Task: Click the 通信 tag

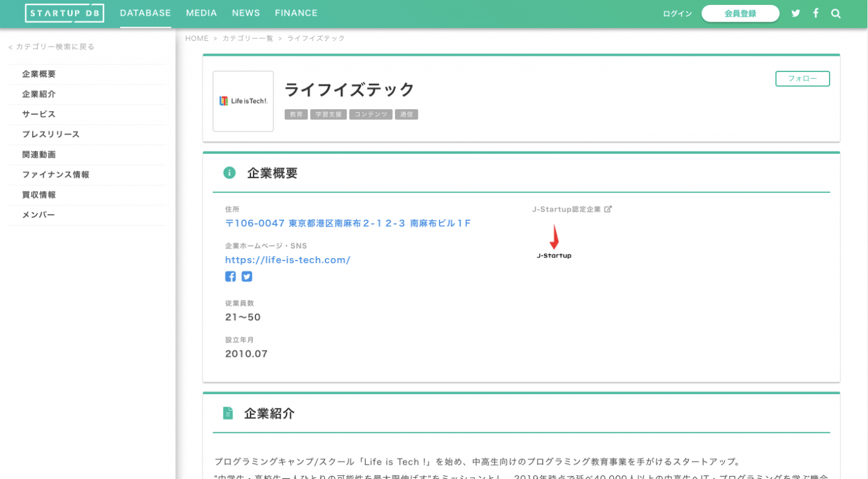Action: click(x=407, y=115)
